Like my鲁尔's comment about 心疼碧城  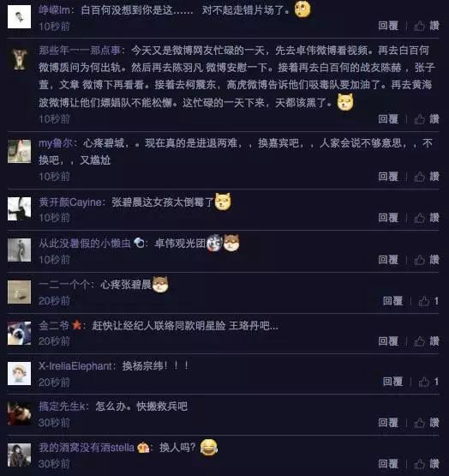click(x=427, y=177)
